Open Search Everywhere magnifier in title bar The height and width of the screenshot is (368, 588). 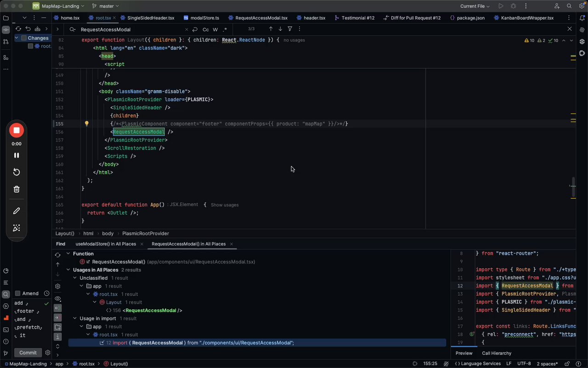click(569, 6)
